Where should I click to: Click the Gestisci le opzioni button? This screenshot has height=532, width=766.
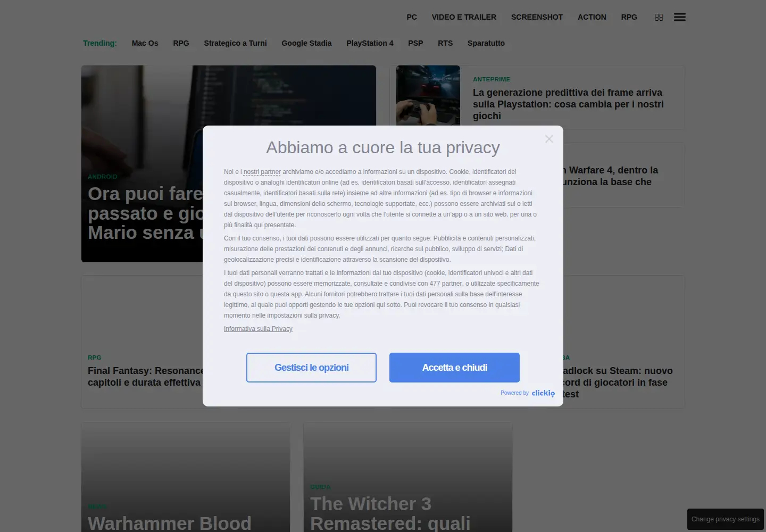311,368
